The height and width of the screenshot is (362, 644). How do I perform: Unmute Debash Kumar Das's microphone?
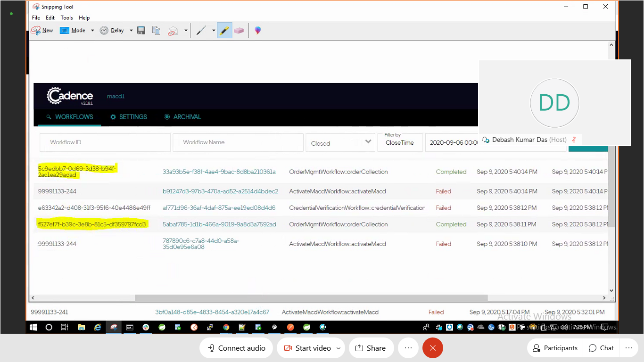tap(574, 140)
